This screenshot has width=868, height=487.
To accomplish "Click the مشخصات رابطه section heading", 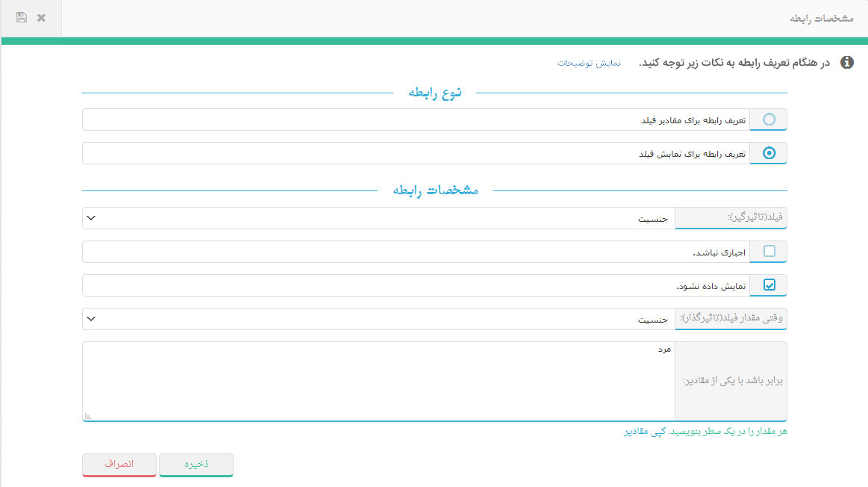I will [435, 190].
